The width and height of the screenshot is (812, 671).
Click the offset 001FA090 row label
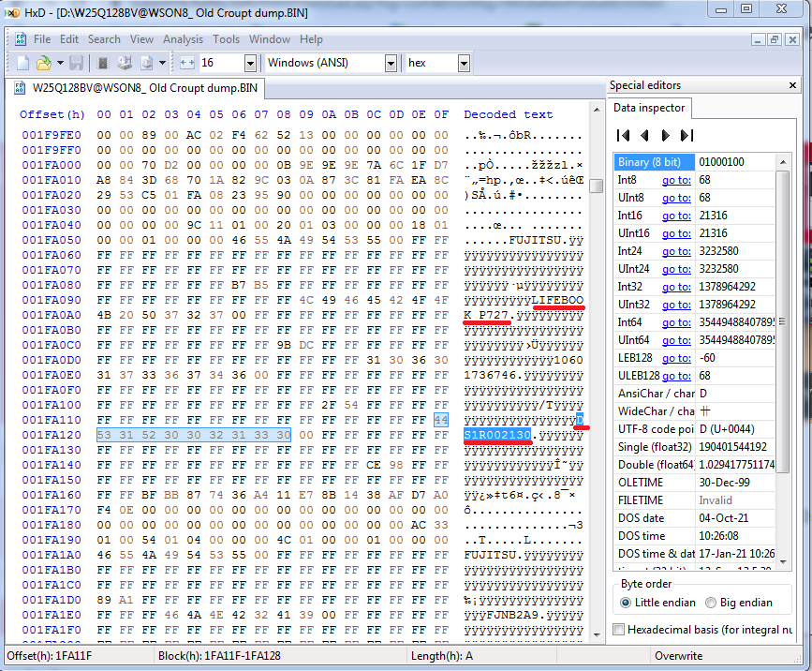coord(52,300)
